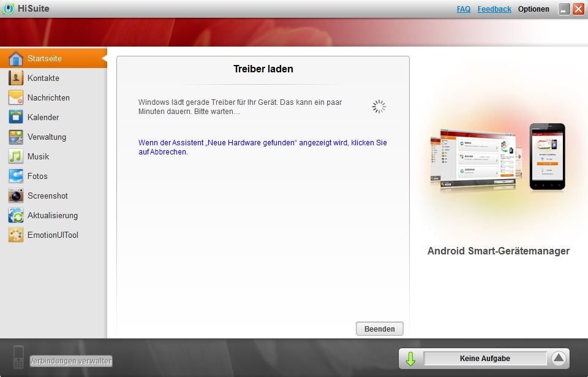The image size is (588, 377).
Task: Click the green download arrow icon
Action: tap(410, 359)
